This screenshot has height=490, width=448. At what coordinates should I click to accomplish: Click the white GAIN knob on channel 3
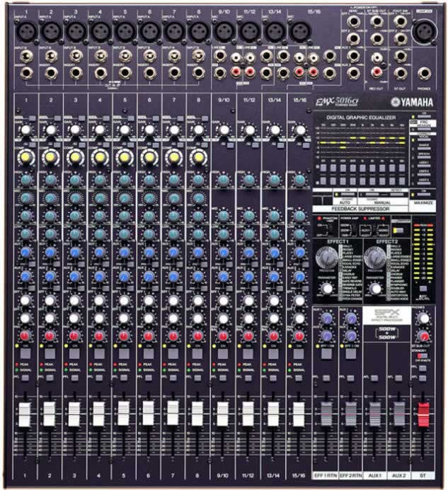point(75,130)
